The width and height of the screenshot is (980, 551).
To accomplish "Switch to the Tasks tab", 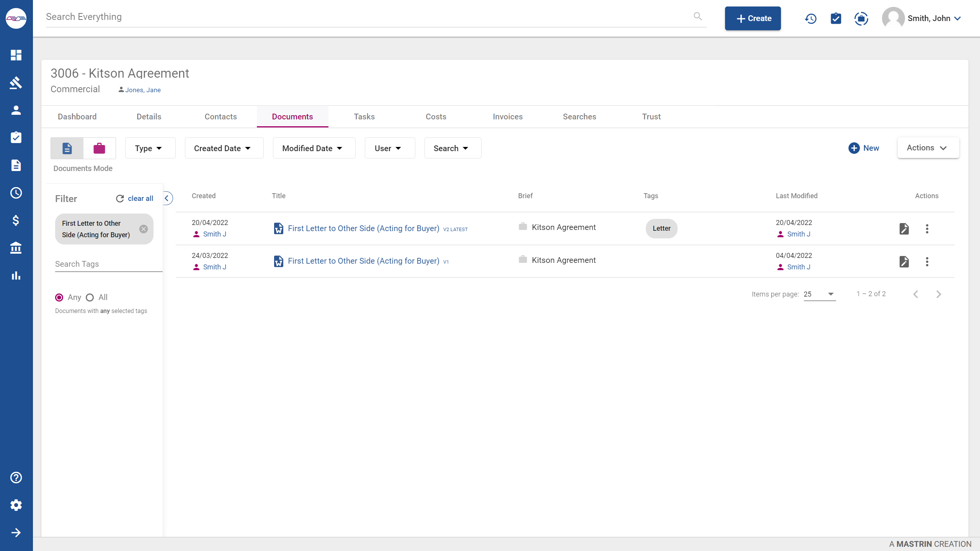I will coord(363,116).
